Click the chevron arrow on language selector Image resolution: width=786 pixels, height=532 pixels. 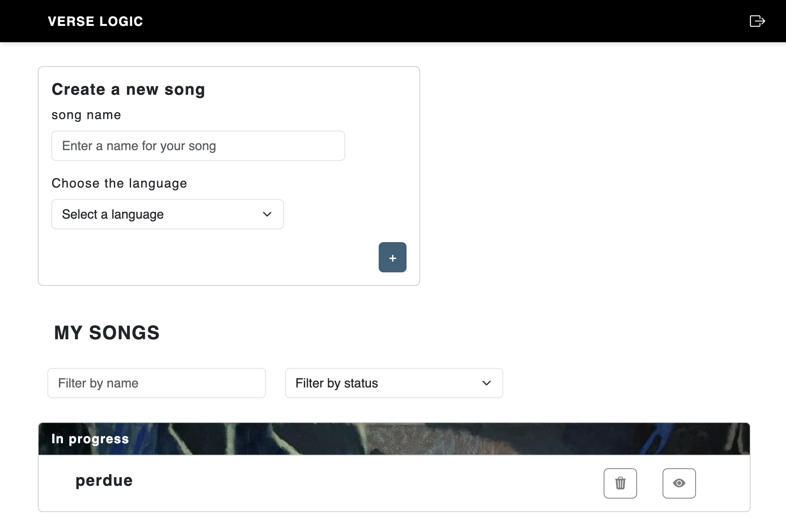pyautogui.click(x=267, y=214)
